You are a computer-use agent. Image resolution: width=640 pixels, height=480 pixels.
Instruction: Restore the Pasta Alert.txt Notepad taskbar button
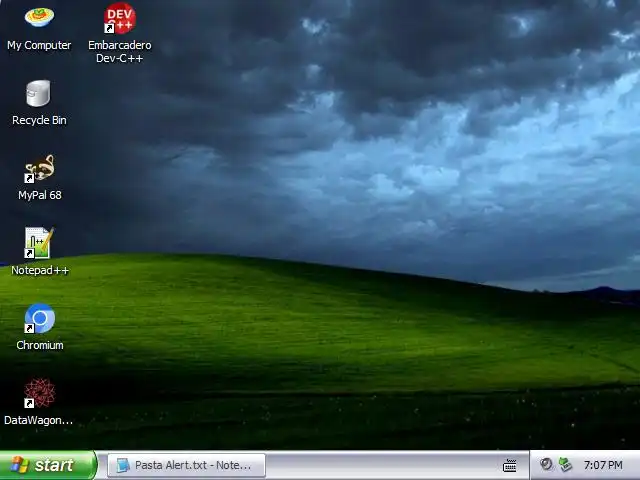click(x=187, y=465)
